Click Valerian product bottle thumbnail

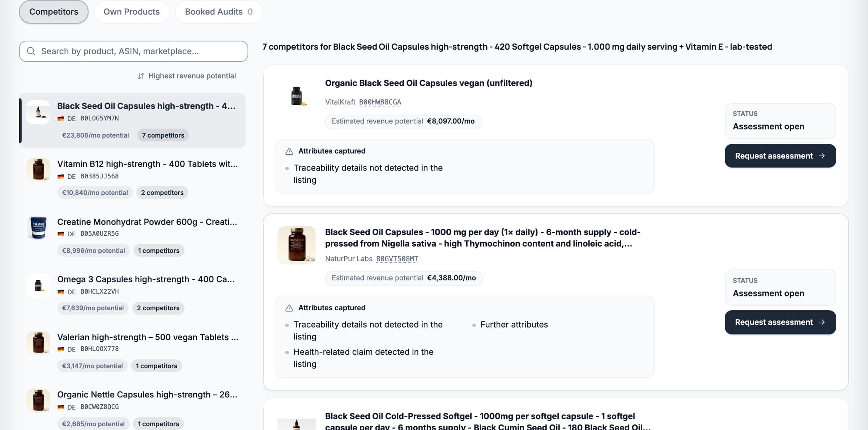(x=38, y=343)
